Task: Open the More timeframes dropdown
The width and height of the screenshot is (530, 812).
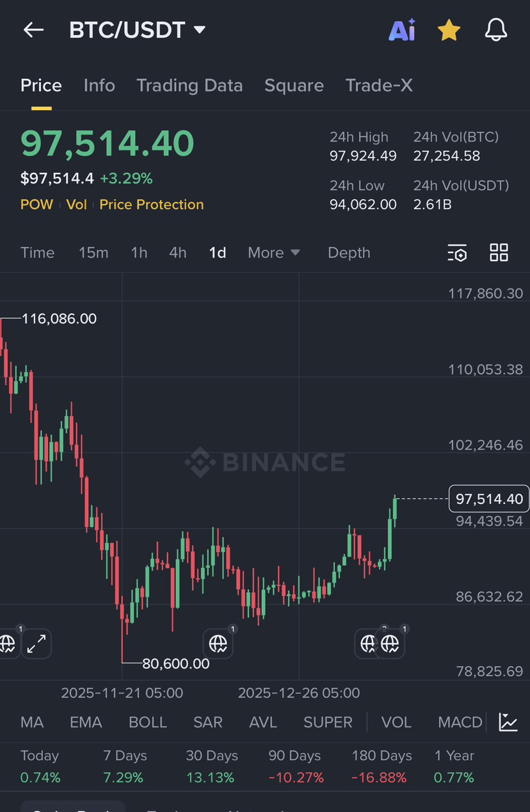Action: pos(274,253)
